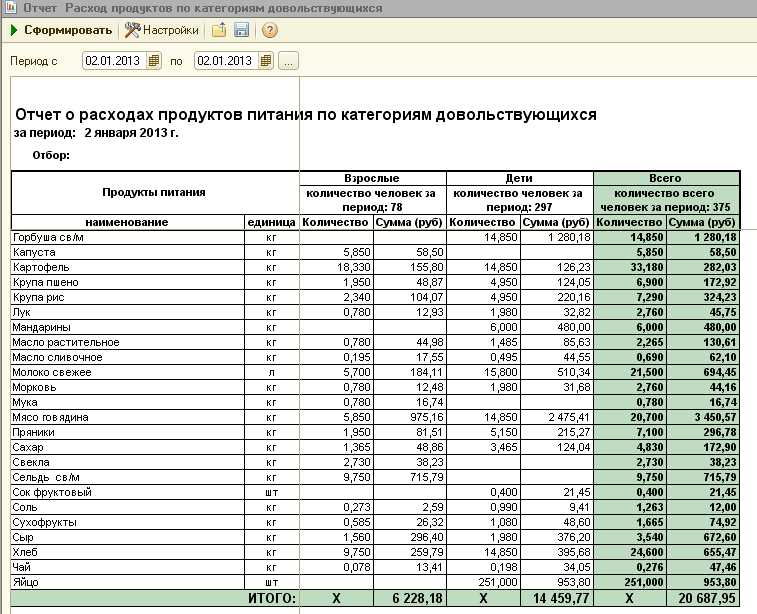Click the ellipsis period selection button
Image resolution: width=757 pixels, height=614 pixels.
[288, 61]
